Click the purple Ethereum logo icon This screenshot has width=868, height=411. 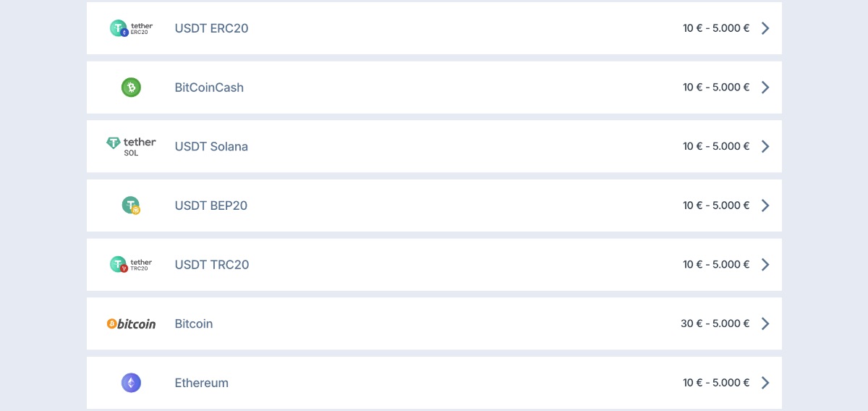pyautogui.click(x=131, y=383)
